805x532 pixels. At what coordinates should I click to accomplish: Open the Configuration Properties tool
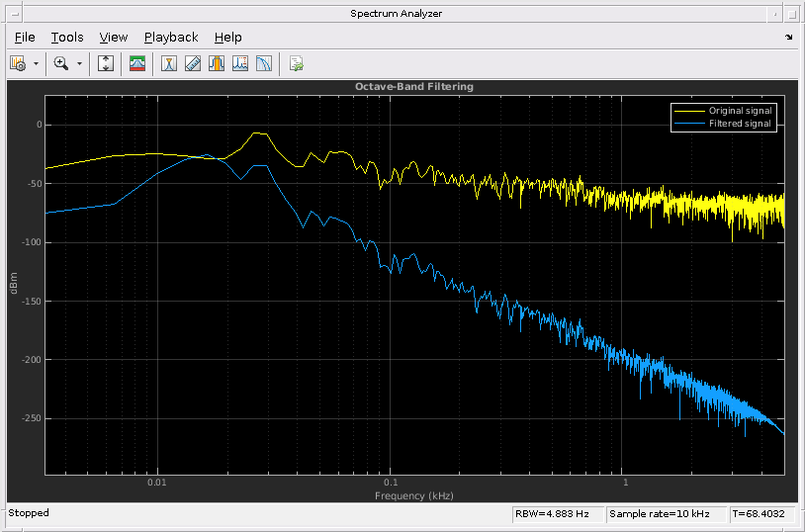coord(18,63)
